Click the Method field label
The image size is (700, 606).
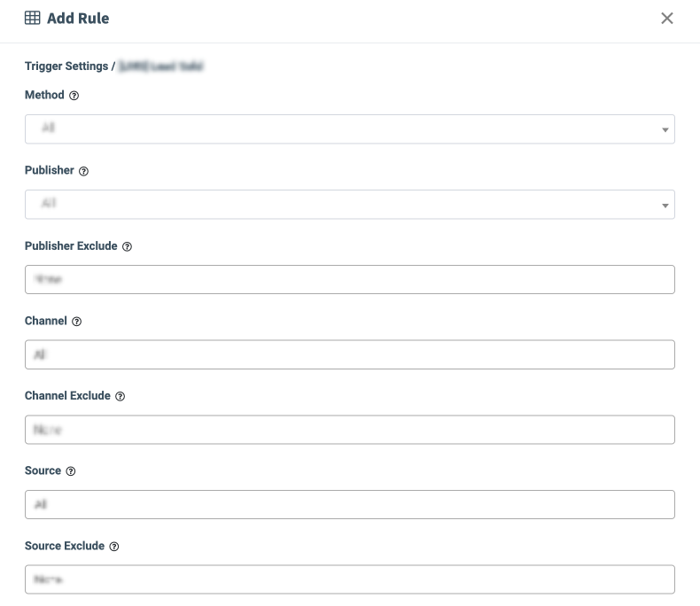44,95
